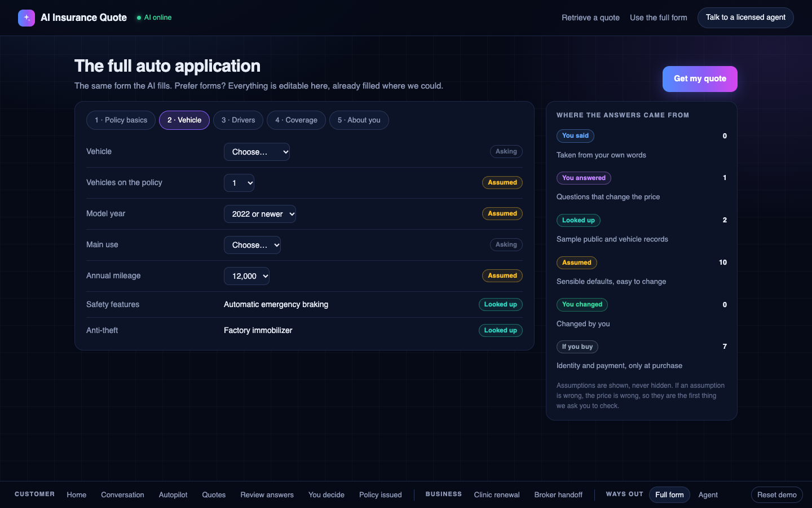This screenshot has width=812, height=508.
Task: Select the 2 · Vehicle tab
Action: (x=184, y=120)
